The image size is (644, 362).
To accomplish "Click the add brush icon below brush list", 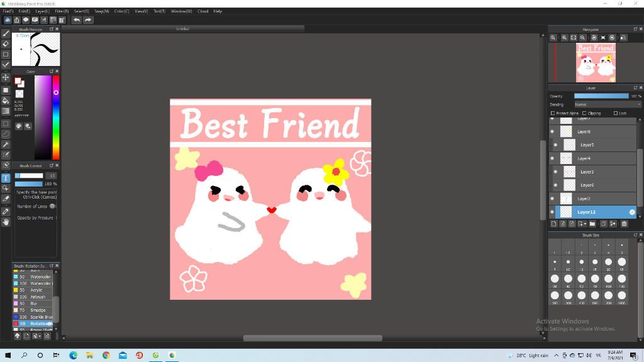I will [x=26, y=336].
